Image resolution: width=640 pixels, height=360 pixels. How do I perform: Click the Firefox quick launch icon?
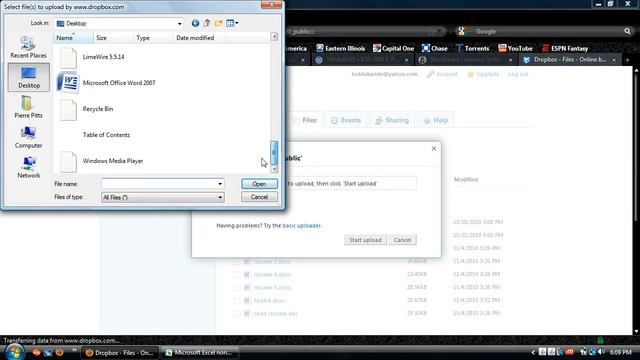(60, 352)
